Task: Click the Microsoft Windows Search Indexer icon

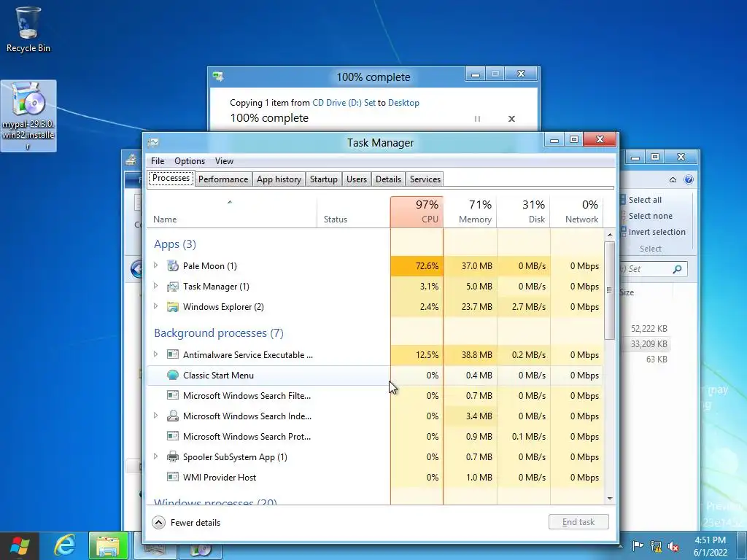Action: click(172, 416)
